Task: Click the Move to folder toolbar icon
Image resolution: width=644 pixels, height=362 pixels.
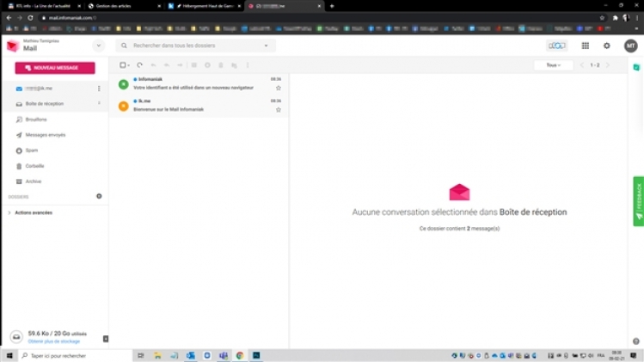Action: [x=234, y=65]
